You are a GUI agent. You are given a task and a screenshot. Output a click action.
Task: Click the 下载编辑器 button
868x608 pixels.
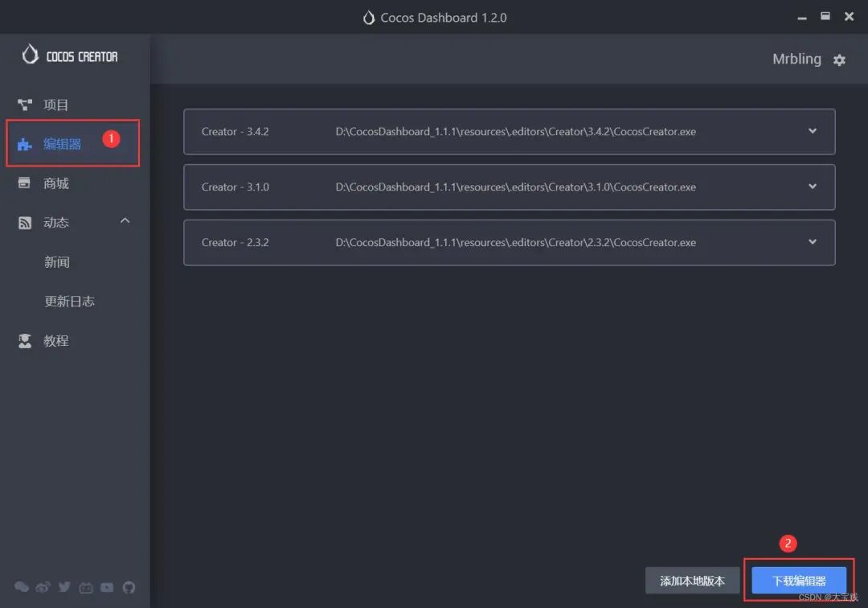[x=799, y=581]
